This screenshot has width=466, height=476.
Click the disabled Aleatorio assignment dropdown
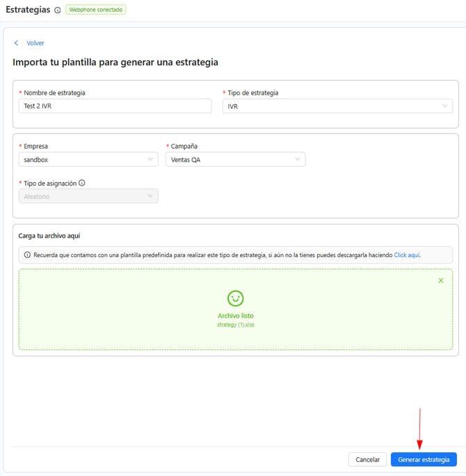[88, 197]
